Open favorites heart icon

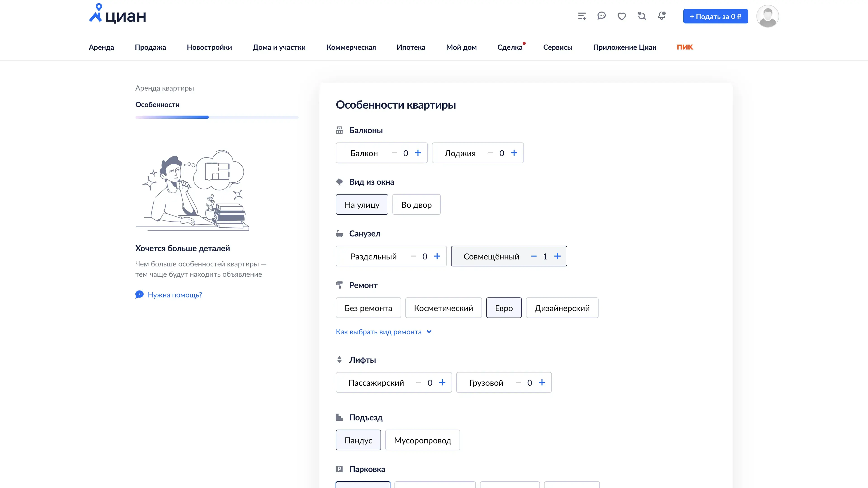[622, 16]
